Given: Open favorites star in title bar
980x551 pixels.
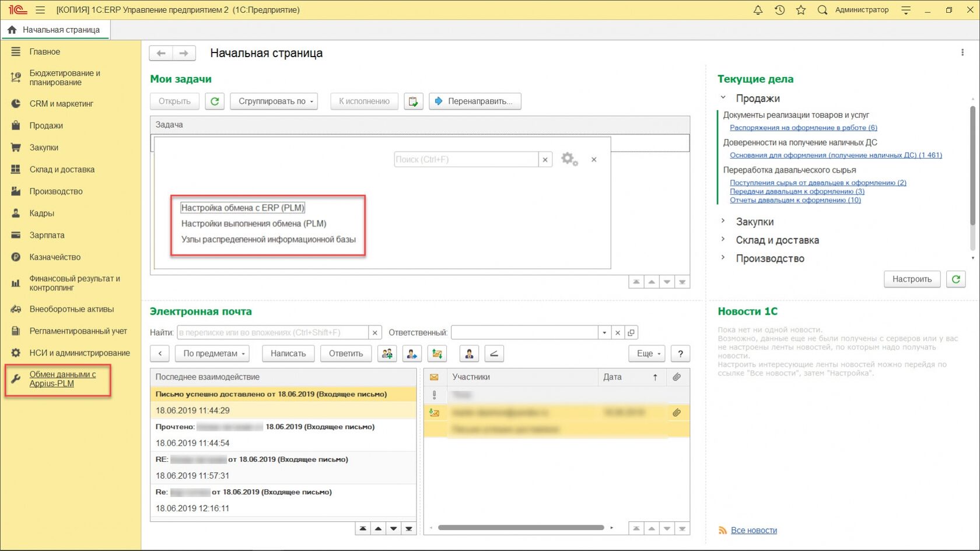Looking at the screenshot, I should (801, 10).
